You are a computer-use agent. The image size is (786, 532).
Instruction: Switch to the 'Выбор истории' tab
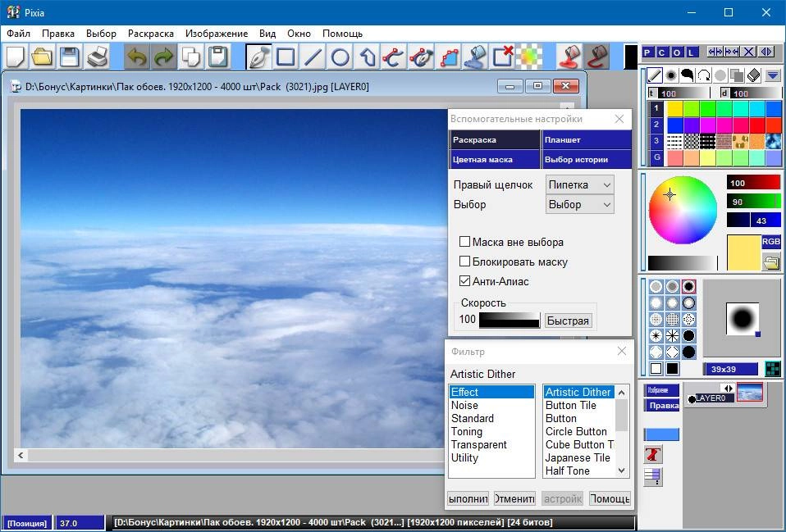point(587,159)
